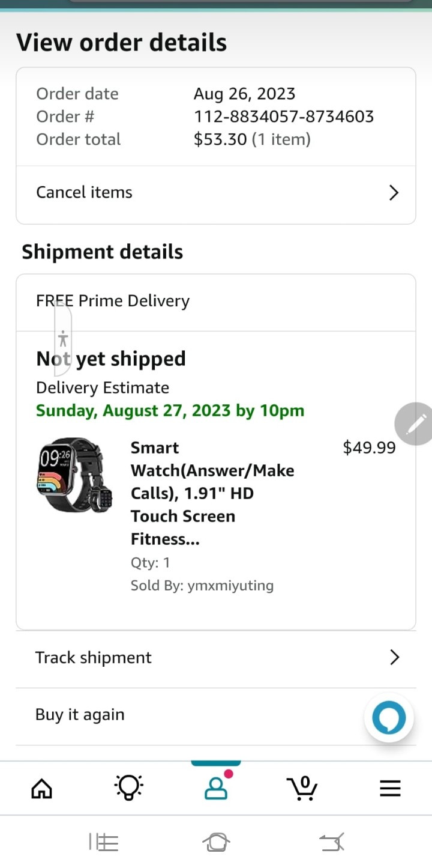Tap the accessibility figure icon
The height and width of the screenshot is (868, 432).
click(63, 339)
